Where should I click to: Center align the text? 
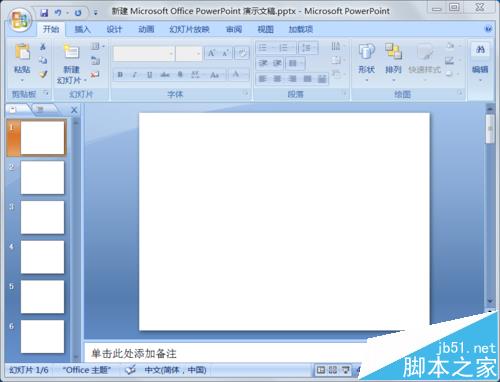pos(277,79)
